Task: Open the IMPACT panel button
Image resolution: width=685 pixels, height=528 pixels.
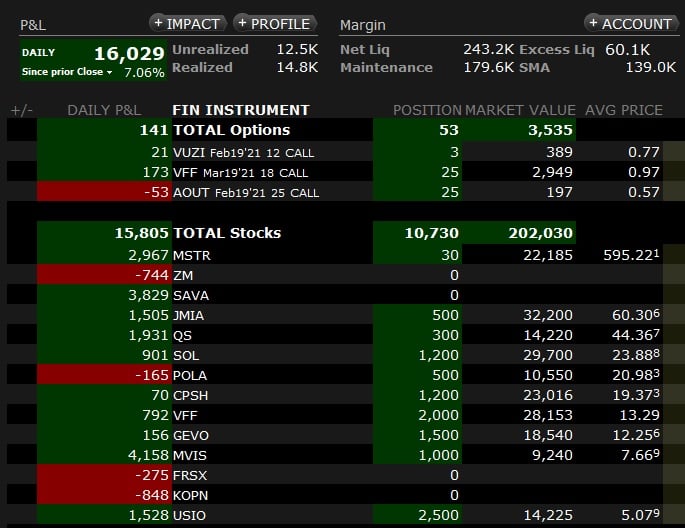Action: click(188, 24)
